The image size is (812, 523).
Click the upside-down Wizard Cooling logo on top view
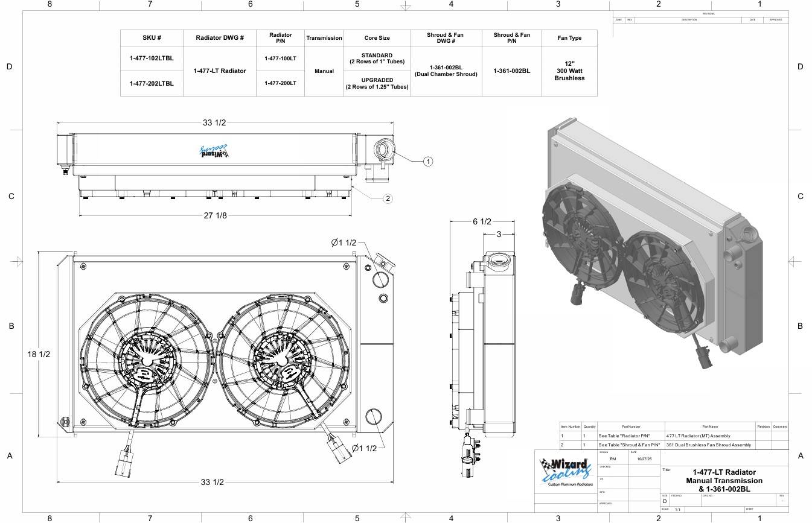click(214, 151)
